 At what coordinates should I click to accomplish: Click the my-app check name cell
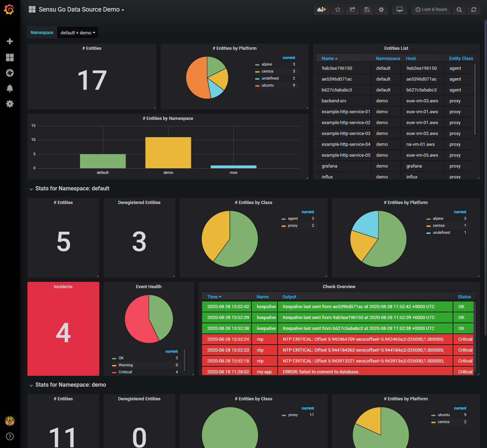coord(265,372)
